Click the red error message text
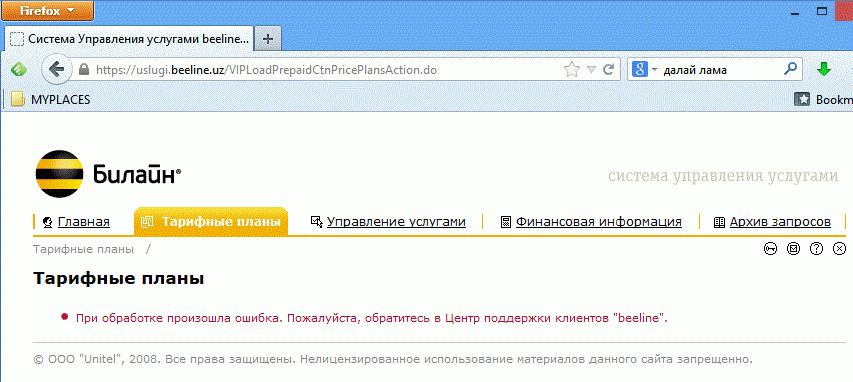 tap(372, 318)
